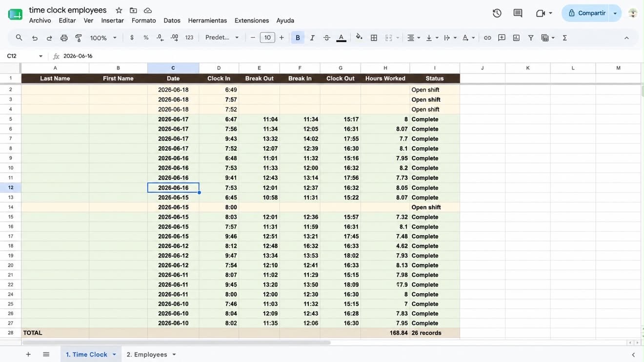Screen dimensions: 644x362
Task: Insert a chart
Action: click(516, 38)
